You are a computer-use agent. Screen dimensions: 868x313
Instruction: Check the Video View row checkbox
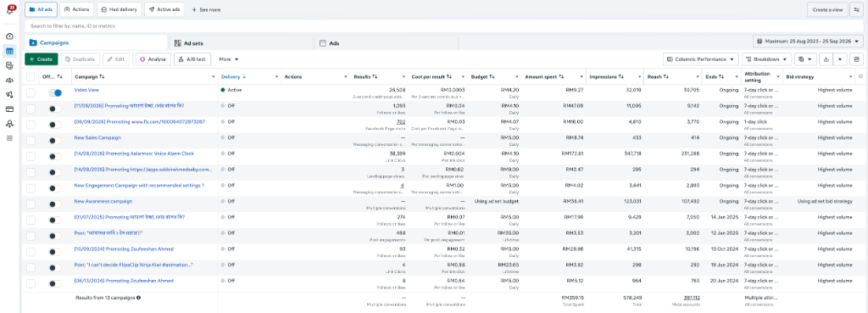(x=31, y=93)
